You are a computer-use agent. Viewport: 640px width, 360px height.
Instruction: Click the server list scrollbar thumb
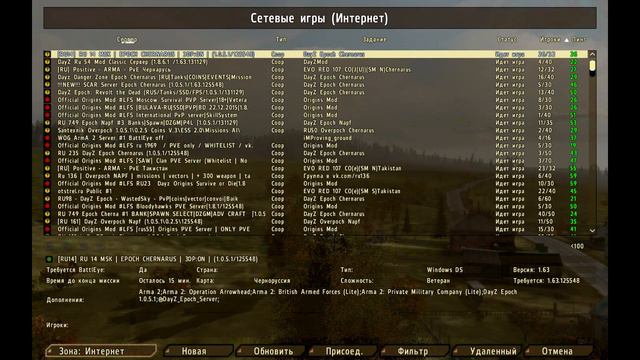pos(592,66)
